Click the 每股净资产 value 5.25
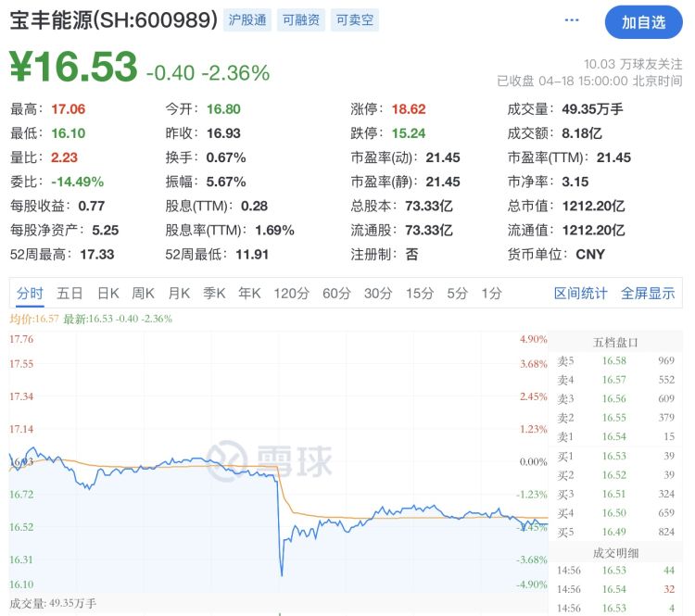The width and height of the screenshot is (695, 616). click(x=106, y=231)
